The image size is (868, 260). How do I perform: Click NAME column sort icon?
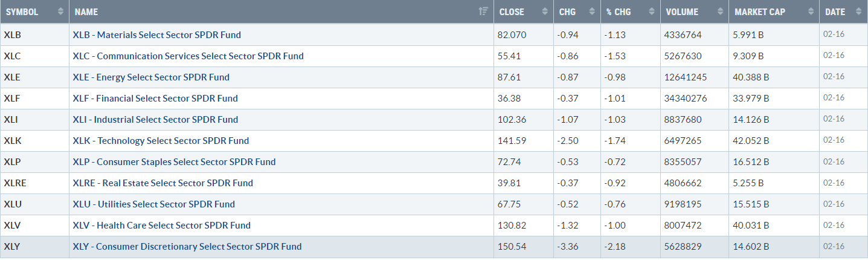coord(483,11)
